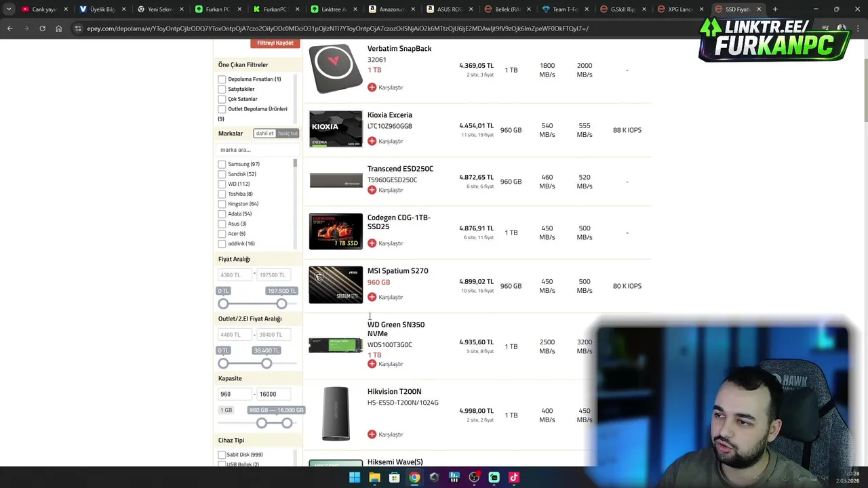Add Kioxia Exceria to comparison via plus icon
The height and width of the screenshot is (488, 868).
[x=372, y=141]
